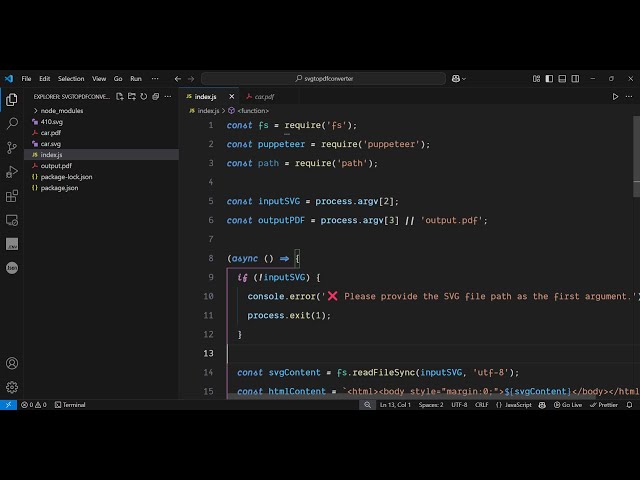Open the Accounts menu icon
Screen dimensions: 640x480
click(x=12, y=363)
